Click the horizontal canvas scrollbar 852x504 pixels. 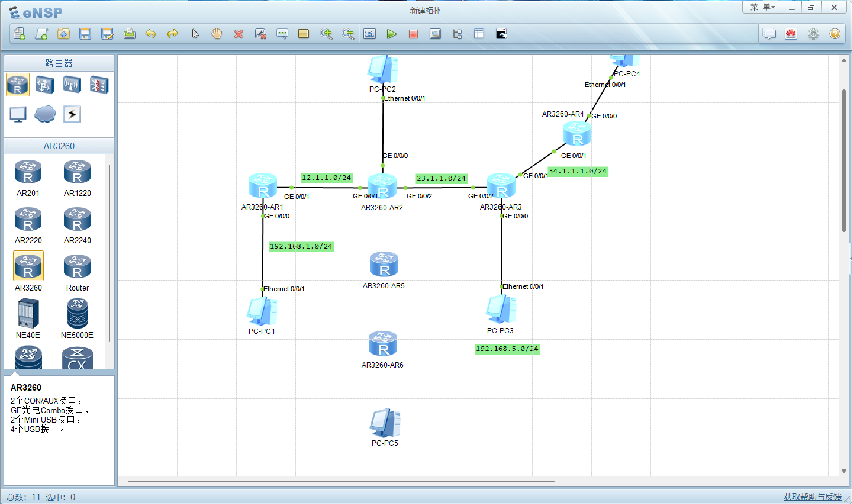[x=341, y=481]
